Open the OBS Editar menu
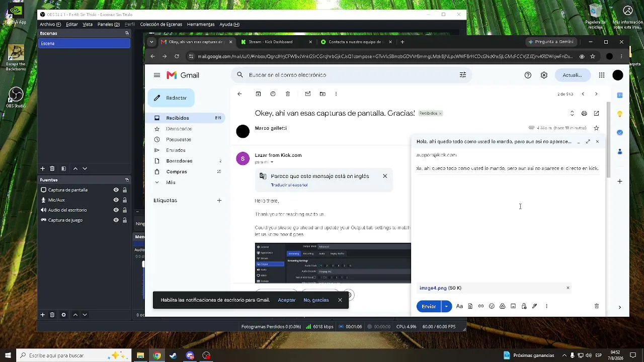This screenshot has width=644, height=362. pyautogui.click(x=72, y=24)
